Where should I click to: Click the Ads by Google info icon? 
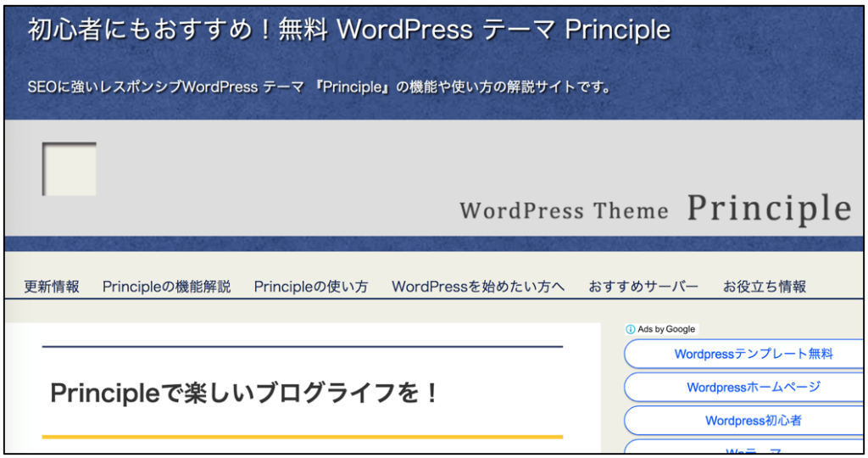[x=630, y=330]
